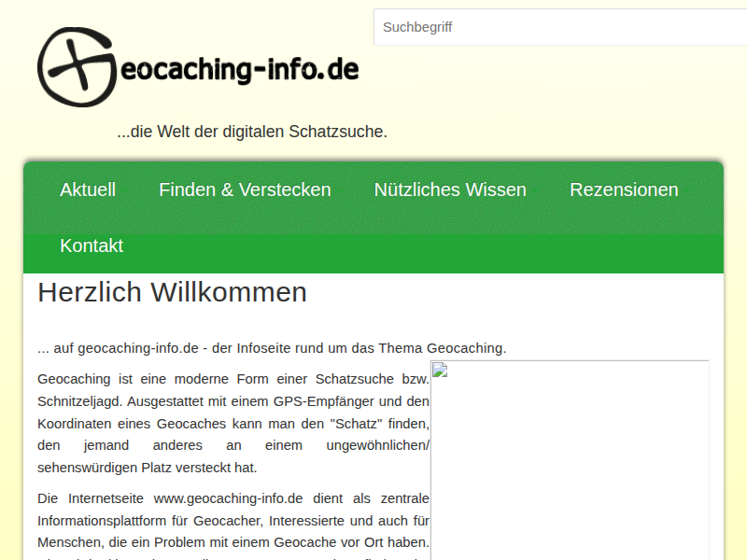Open the Aktuell menu
747x560 pixels.
click(88, 190)
